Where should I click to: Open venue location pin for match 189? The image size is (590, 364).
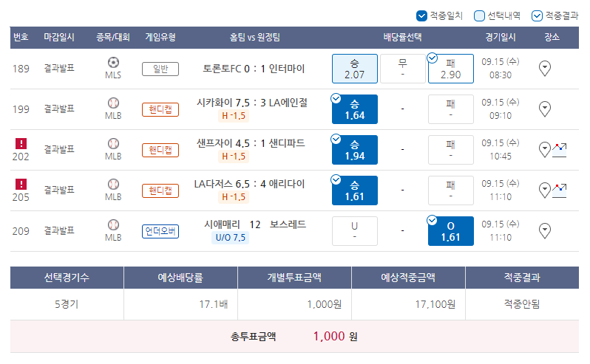[544, 69]
